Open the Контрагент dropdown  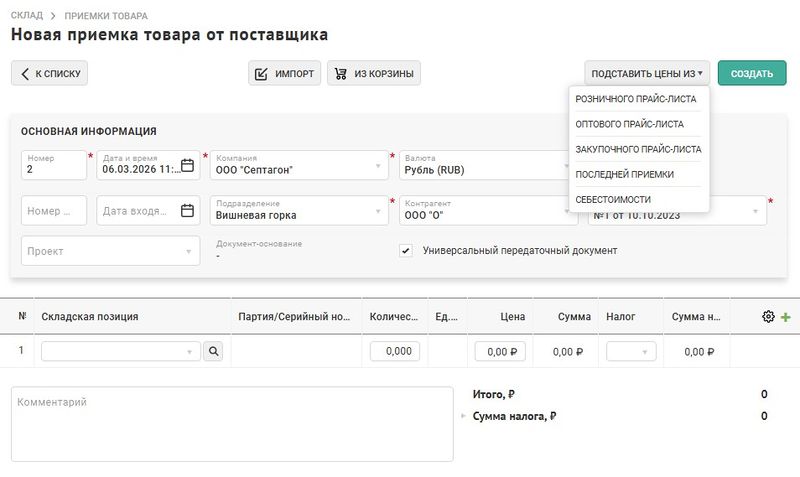[x=488, y=210]
